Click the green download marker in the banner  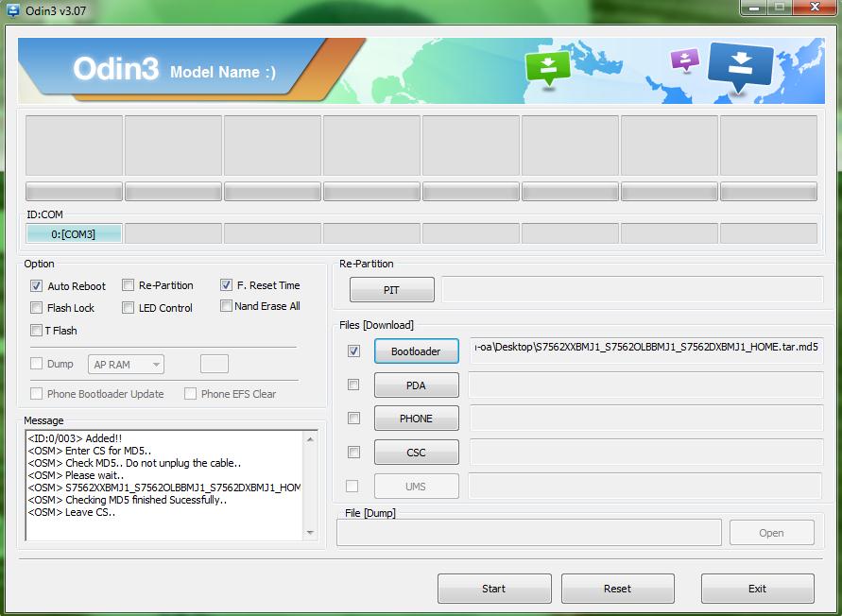click(548, 69)
